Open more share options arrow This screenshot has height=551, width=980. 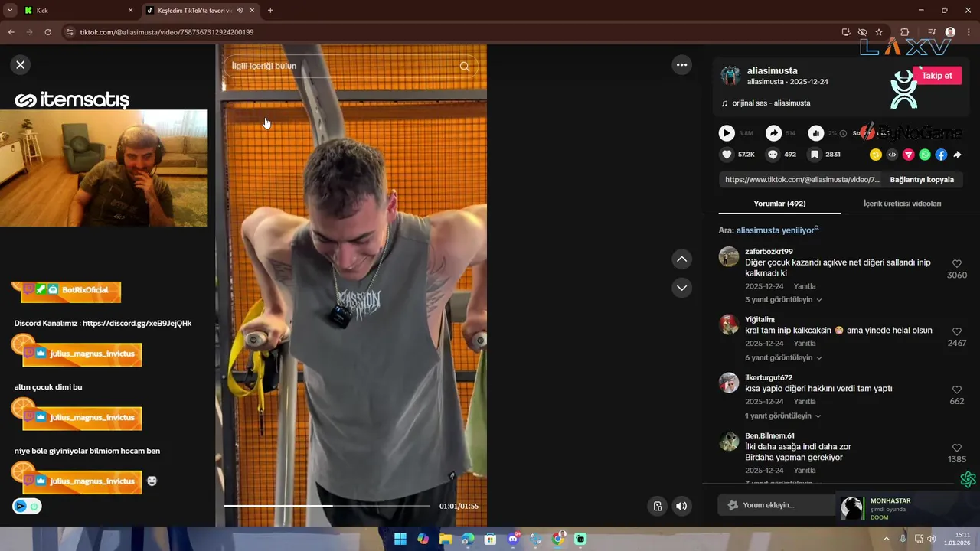pos(957,155)
